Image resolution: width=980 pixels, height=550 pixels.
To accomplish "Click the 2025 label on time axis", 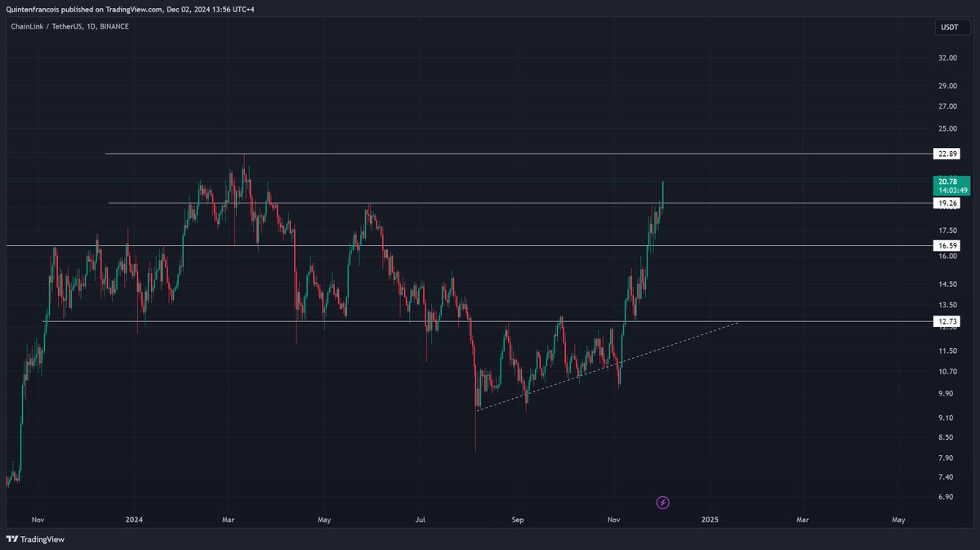I will (710, 519).
